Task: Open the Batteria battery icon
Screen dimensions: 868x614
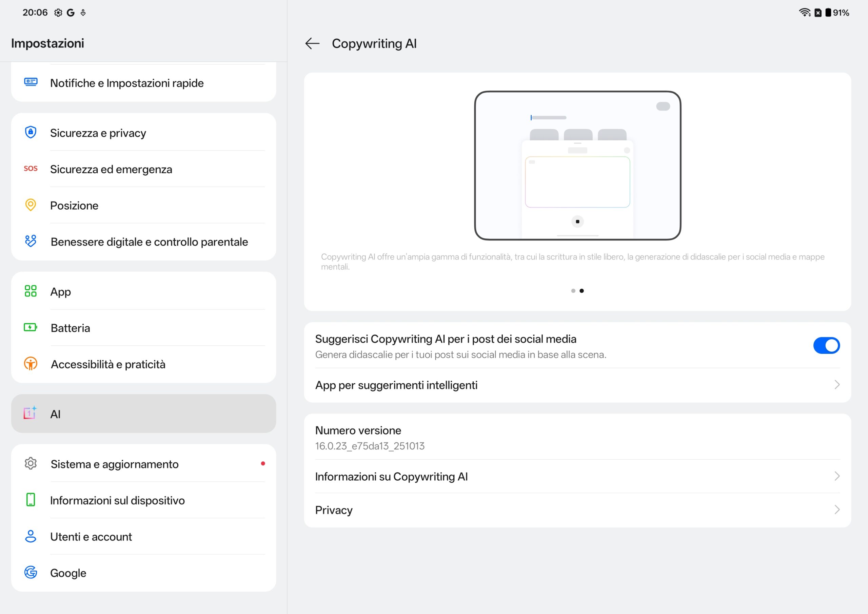Action: (31, 328)
